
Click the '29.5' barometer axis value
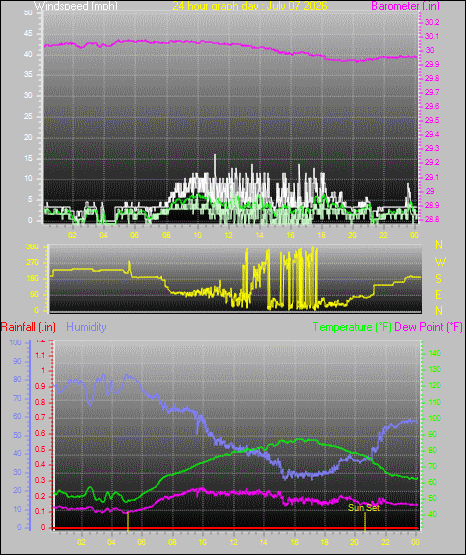(x=432, y=120)
